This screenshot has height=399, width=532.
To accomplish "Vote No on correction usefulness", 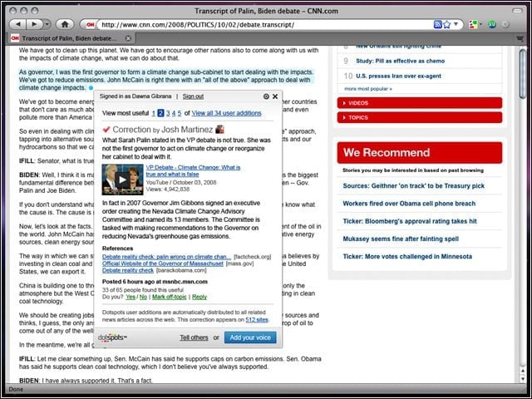I will point(143,297).
